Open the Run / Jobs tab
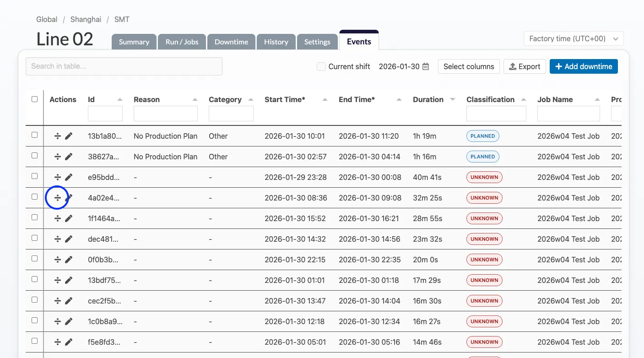Viewport: 644px width, 358px height. point(182,42)
